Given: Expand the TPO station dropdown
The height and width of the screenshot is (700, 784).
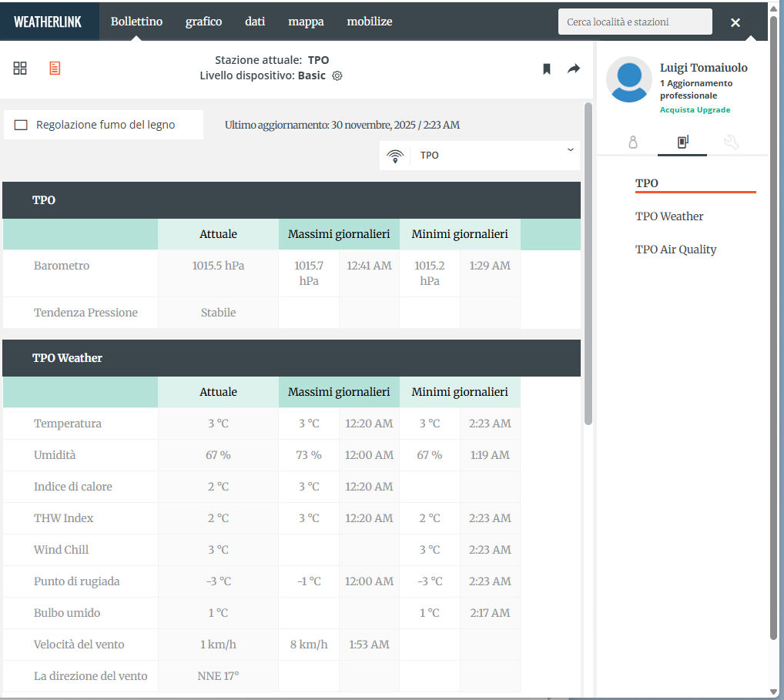Looking at the screenshot, I should coord(570,150).
